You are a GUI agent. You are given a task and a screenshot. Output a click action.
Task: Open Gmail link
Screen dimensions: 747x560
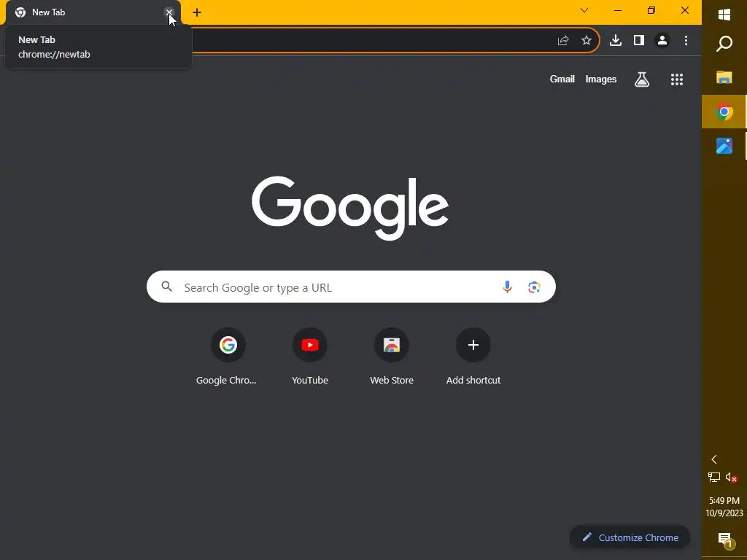[x=562, y=79]
